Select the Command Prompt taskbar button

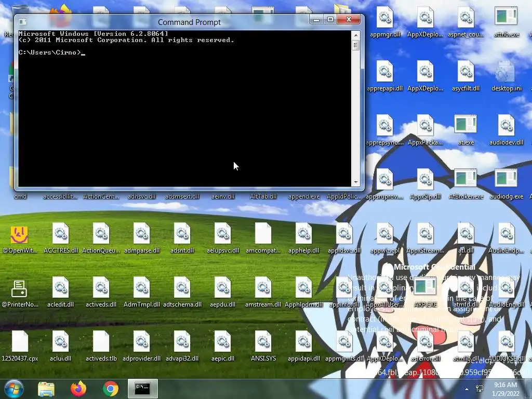pyautogui.click(x=143, y=389)
